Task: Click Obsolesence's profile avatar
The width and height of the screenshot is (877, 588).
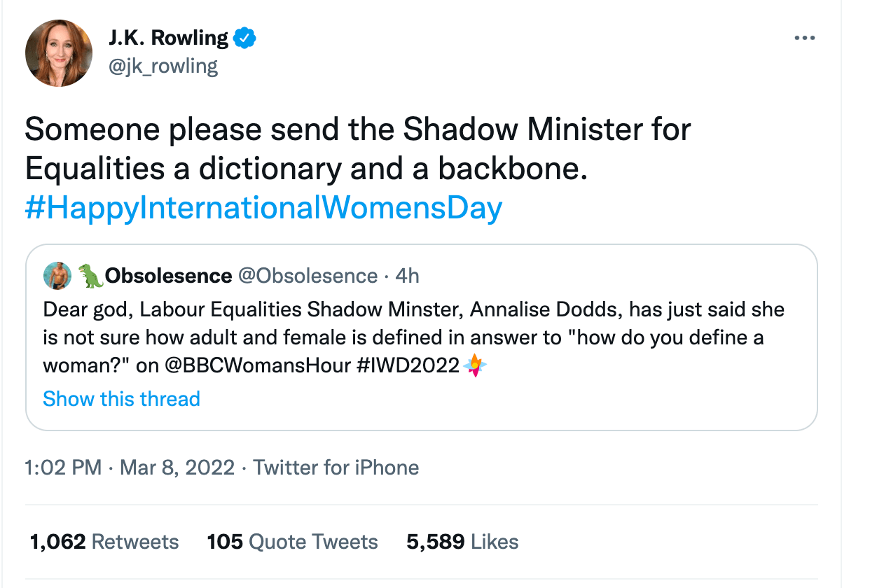Action: click(58, 276)
